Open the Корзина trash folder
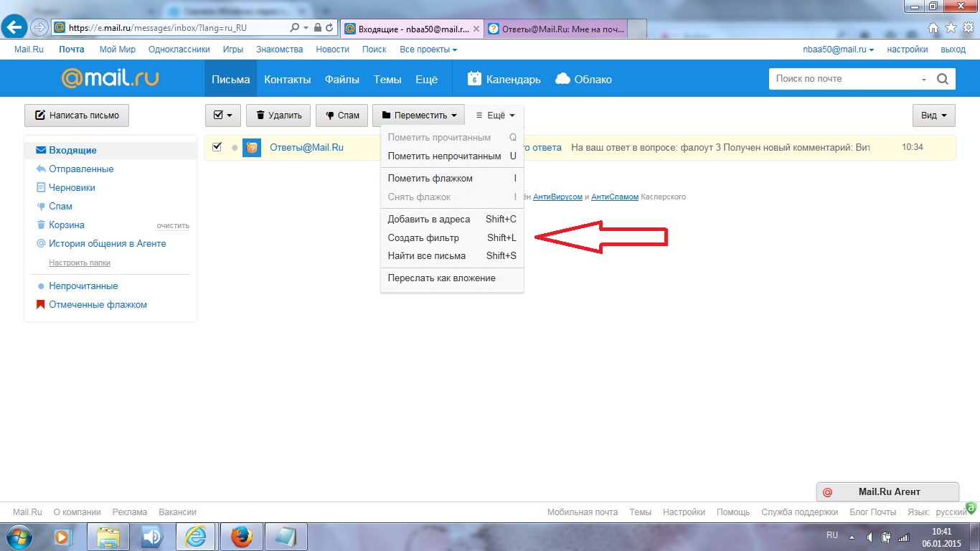Screen dimensions: 980x551 [x=67, y=225]
